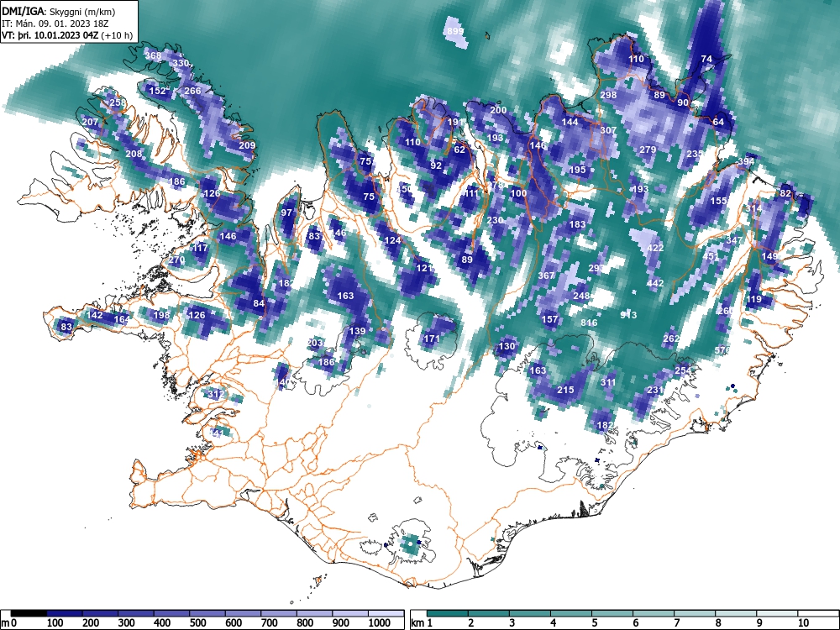Click the visibility value 195

(577, 170)
